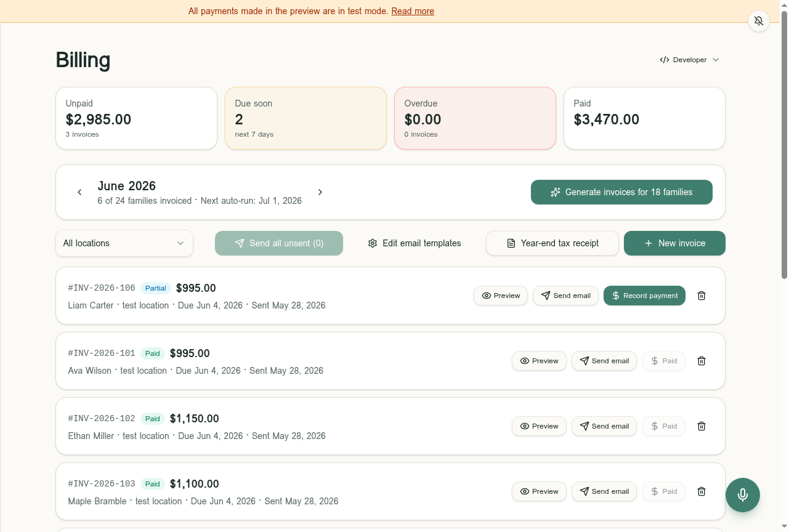Open Edit email templates
789x532 pixels.
[x=415, y=243]
